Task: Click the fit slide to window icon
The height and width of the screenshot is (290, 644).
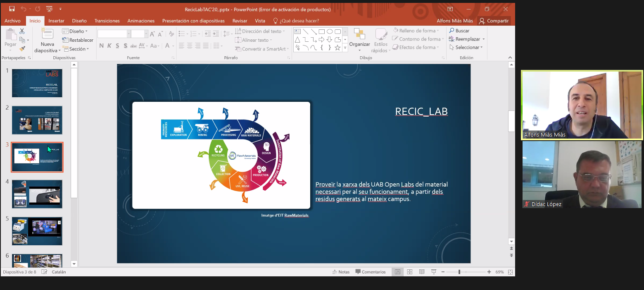Action: [x=511, y=272]
